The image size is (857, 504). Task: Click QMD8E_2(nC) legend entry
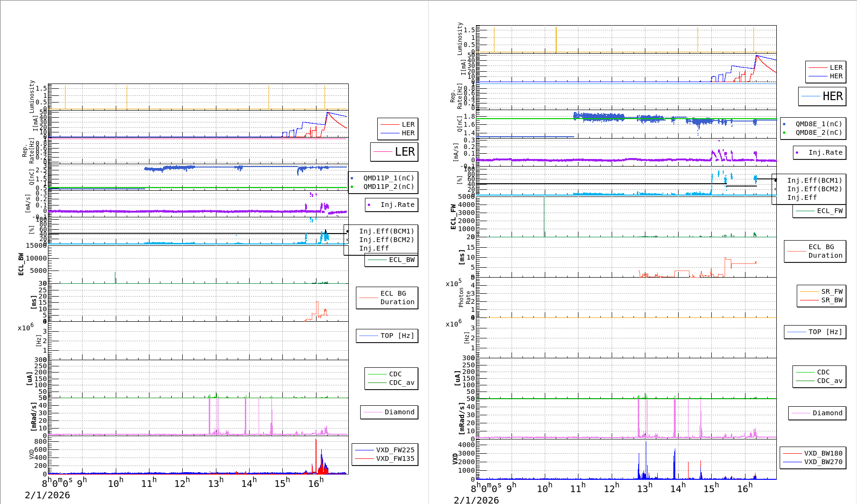(x=818, y=132)
